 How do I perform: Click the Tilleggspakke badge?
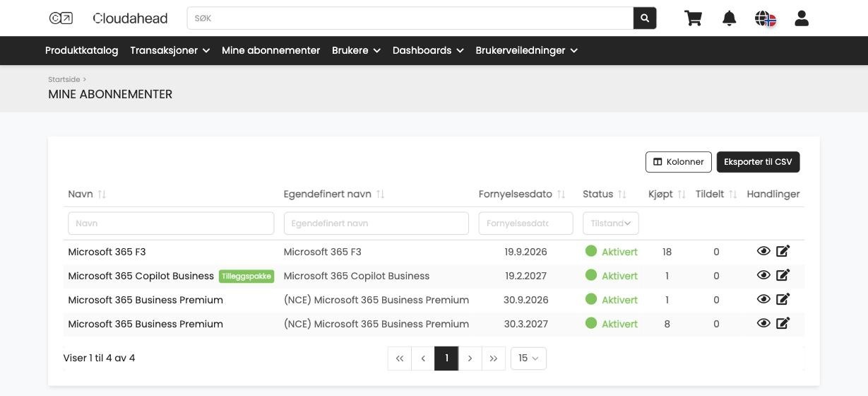coord(246,276)
